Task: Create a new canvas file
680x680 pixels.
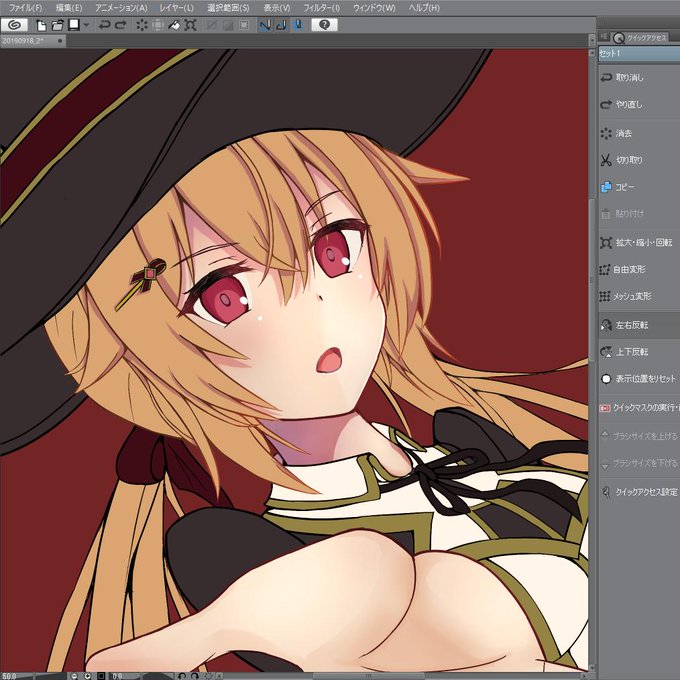Action: [42, 25]
